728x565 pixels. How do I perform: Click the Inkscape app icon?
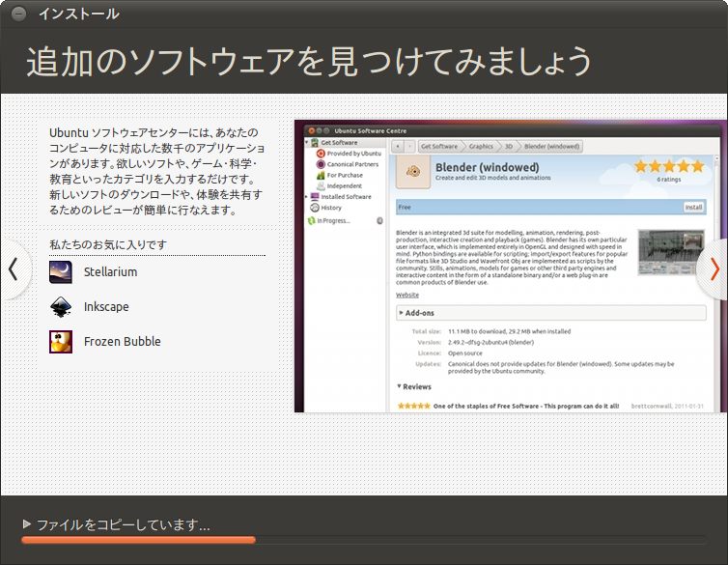click(61, 307)
